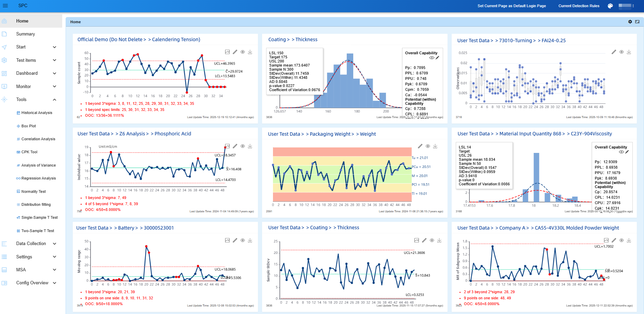The height and width of the screenshot is (314, 644).
Task: Toggle eye icon on Calendering Tension chart
Action: point(243,52)
